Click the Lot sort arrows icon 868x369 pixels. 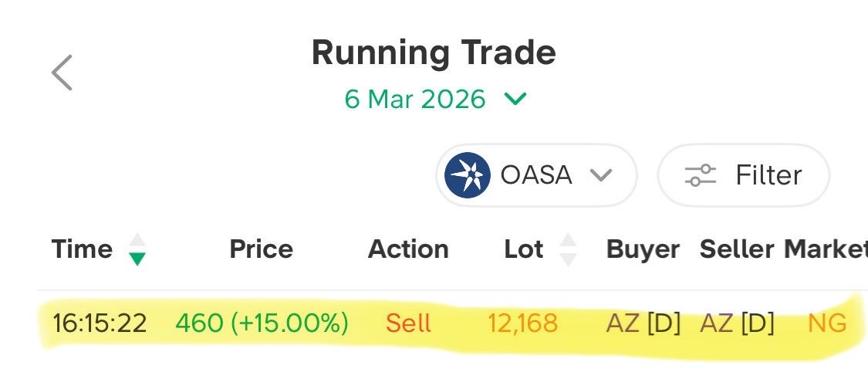tap(568, 249)
